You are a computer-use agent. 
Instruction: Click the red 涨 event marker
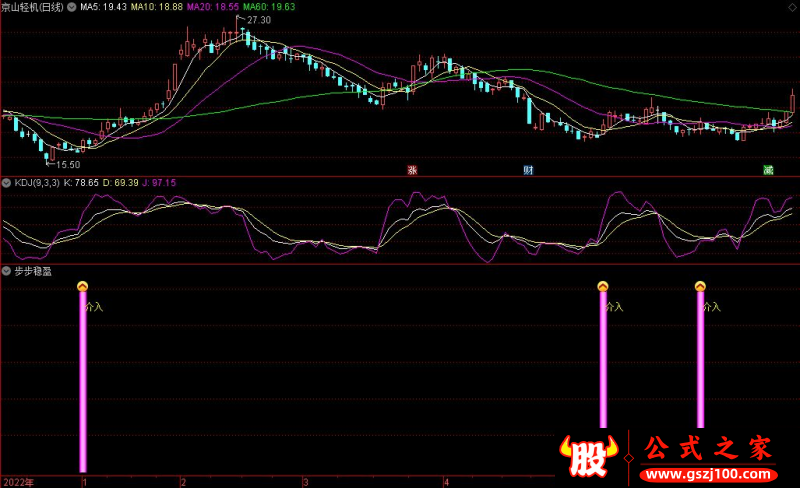412,170
